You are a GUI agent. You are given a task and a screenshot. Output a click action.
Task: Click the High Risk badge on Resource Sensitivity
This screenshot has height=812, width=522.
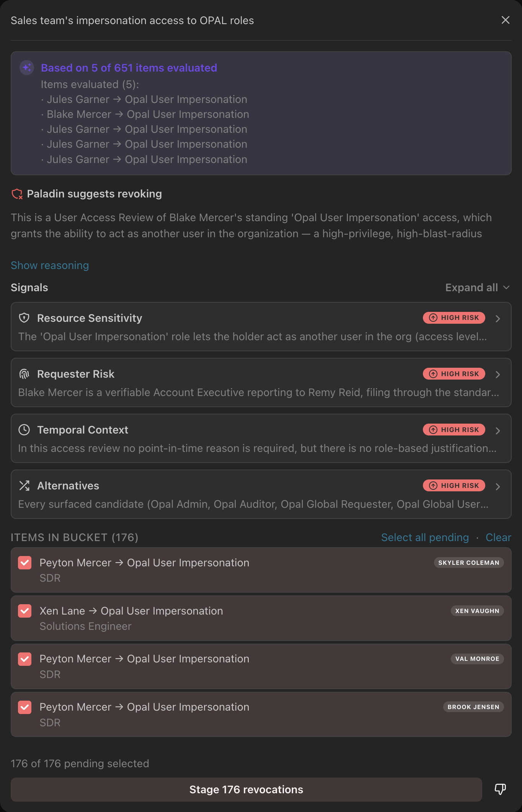pos(454,318)
